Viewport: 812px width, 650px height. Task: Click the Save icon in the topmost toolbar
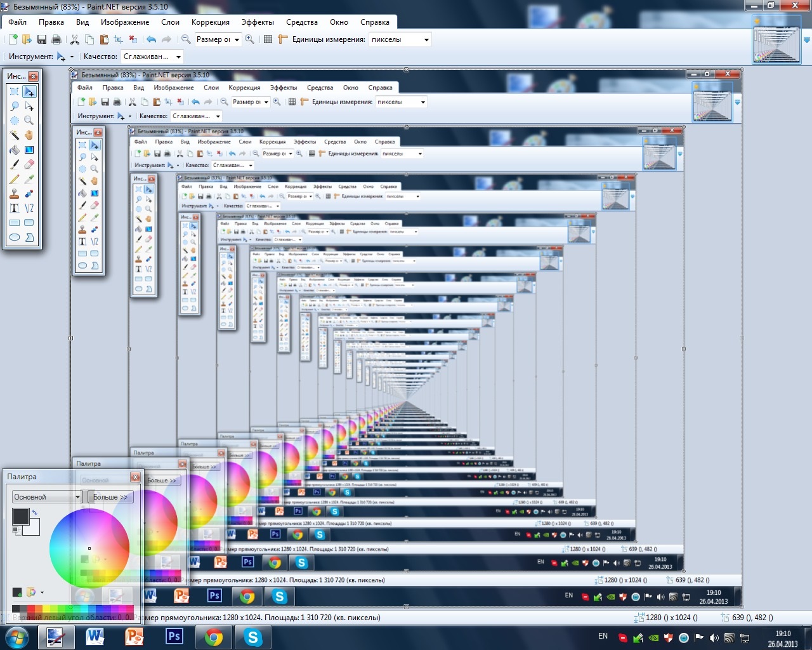(x=42, y=39)
